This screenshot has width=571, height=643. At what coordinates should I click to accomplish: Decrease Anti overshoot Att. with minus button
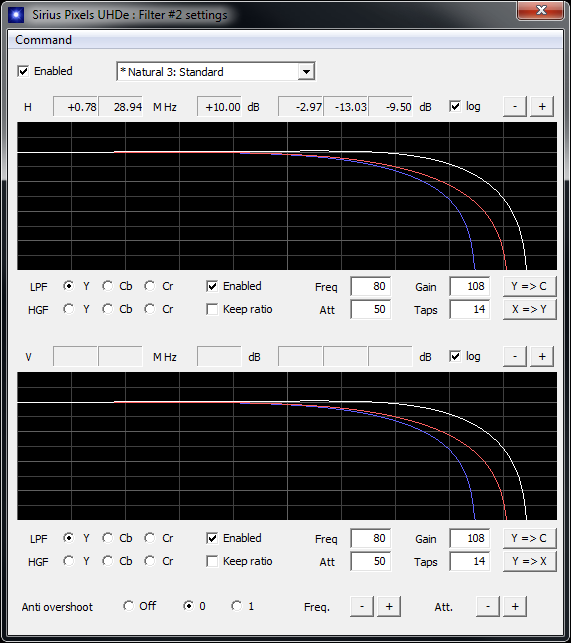coord(488,607)
